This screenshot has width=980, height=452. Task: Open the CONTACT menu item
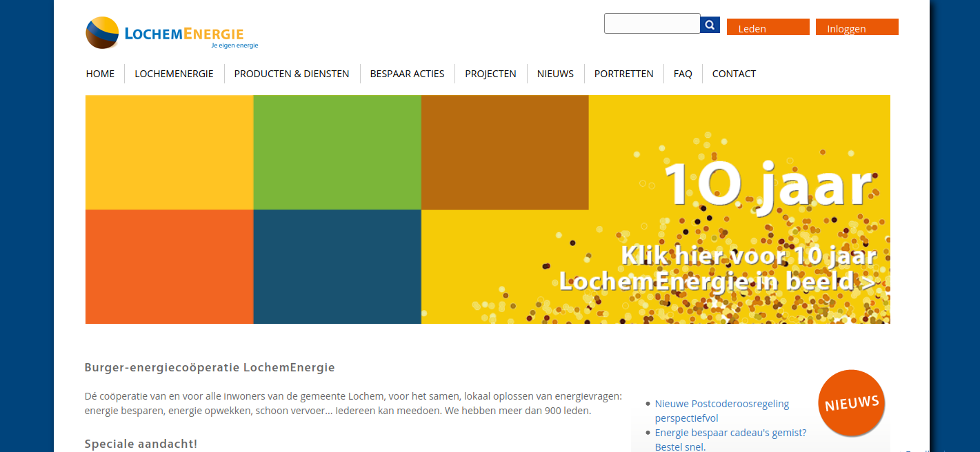point(734,74)
